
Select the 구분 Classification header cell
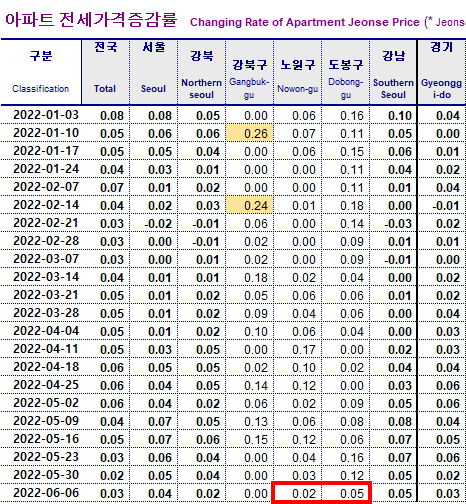pos(41,72)
